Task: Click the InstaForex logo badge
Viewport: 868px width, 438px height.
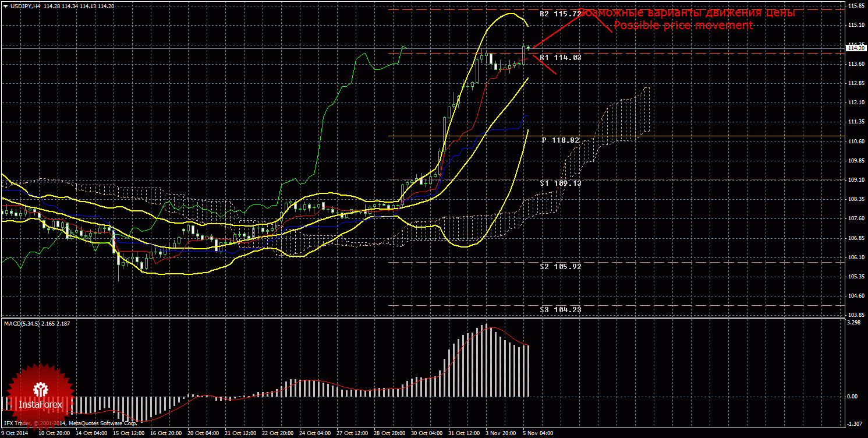Action: pos(40,396)
